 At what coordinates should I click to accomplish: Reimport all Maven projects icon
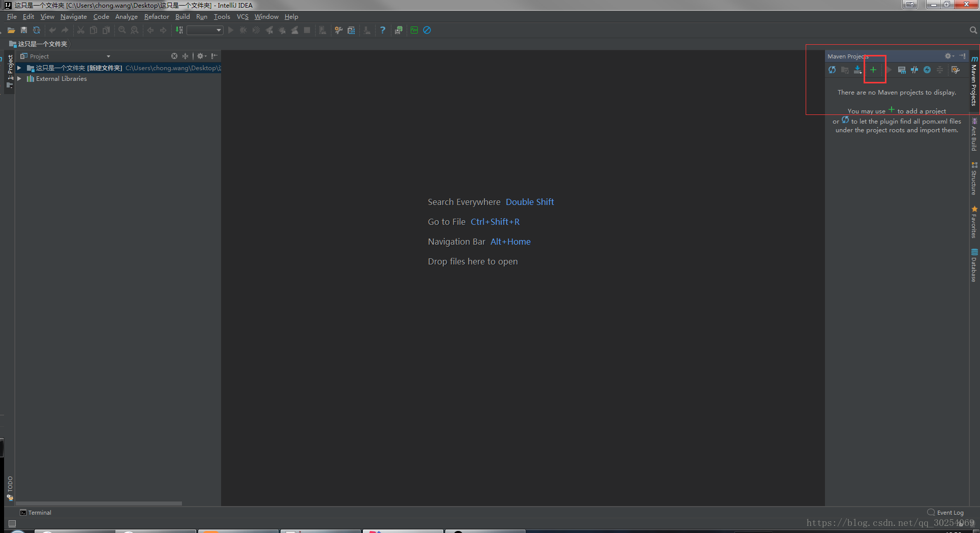(x=832, y=70)
